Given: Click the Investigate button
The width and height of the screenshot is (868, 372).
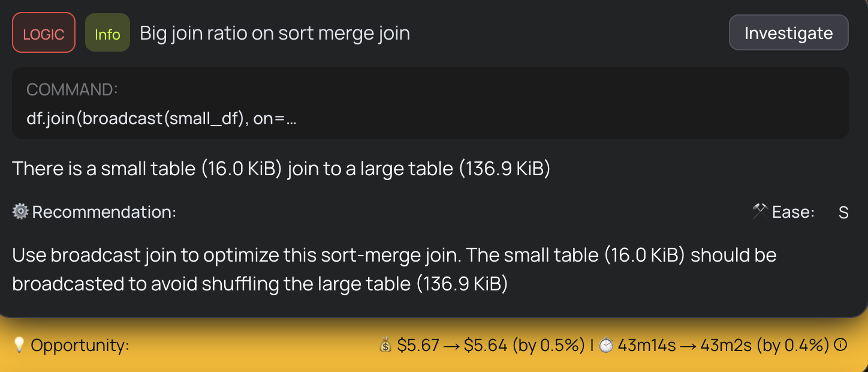Looking at the screenshot, I should point(788,32).
